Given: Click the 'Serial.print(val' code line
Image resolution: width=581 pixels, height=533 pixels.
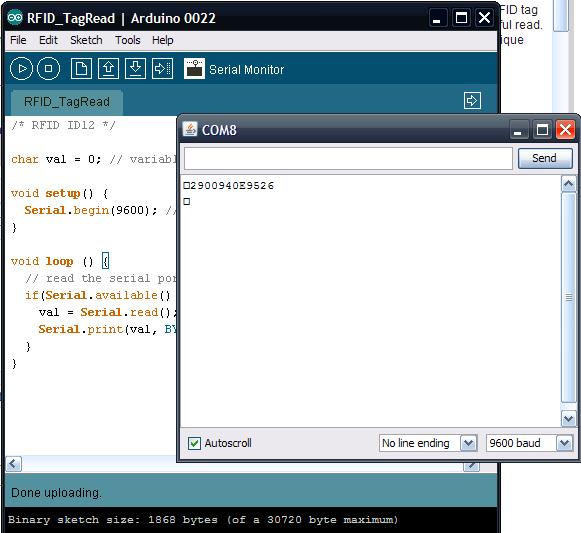Looking at the screenshot, I should (x=107, y=330).
